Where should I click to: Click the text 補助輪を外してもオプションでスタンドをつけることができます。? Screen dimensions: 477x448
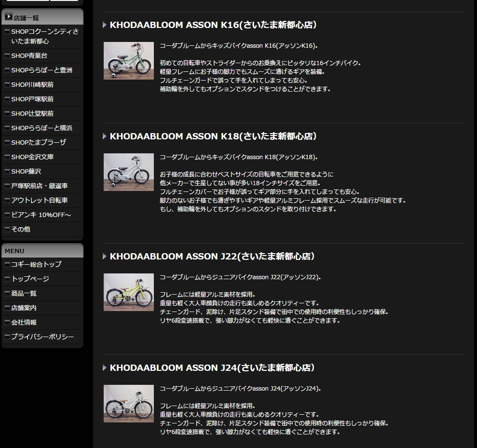tap(245, 89)
